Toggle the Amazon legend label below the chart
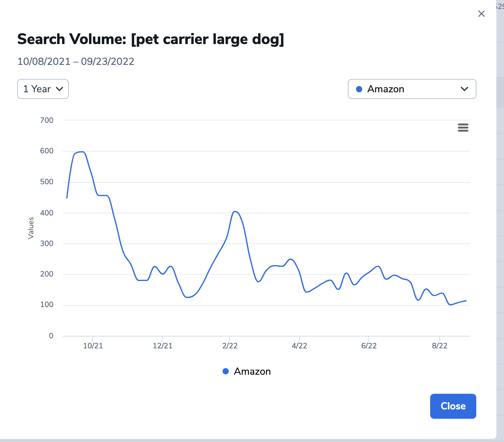 click(x=252, y=371)
